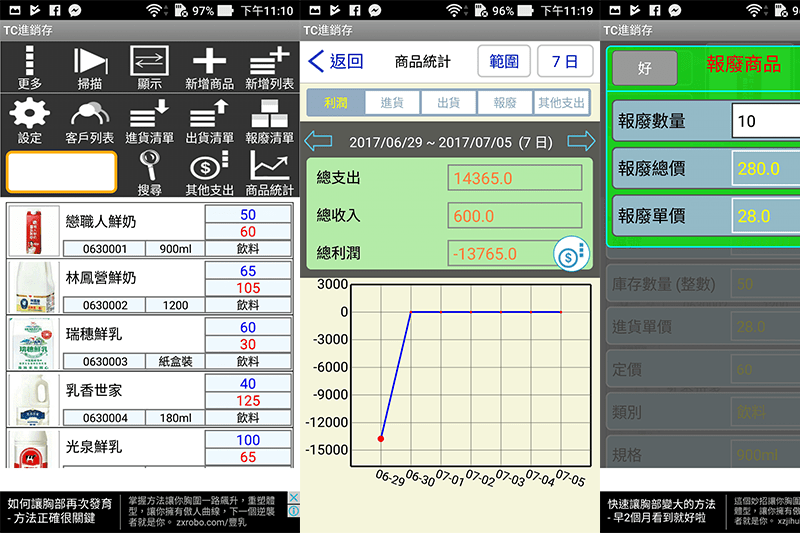The width and height of the screenshot is (800, 533).
Task: Click the 7日 period button
Action: pos(565,61)
